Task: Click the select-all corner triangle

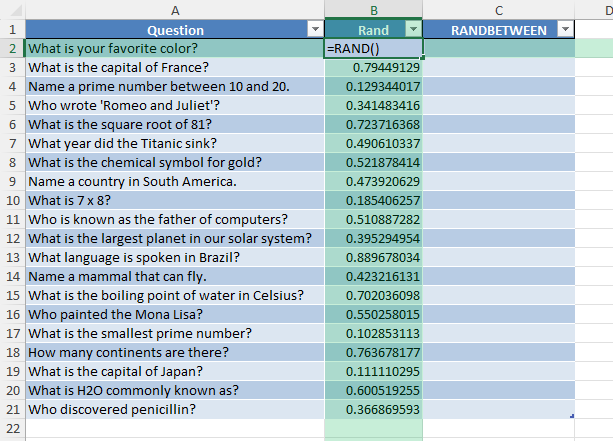Action: [x=16, y=11]
